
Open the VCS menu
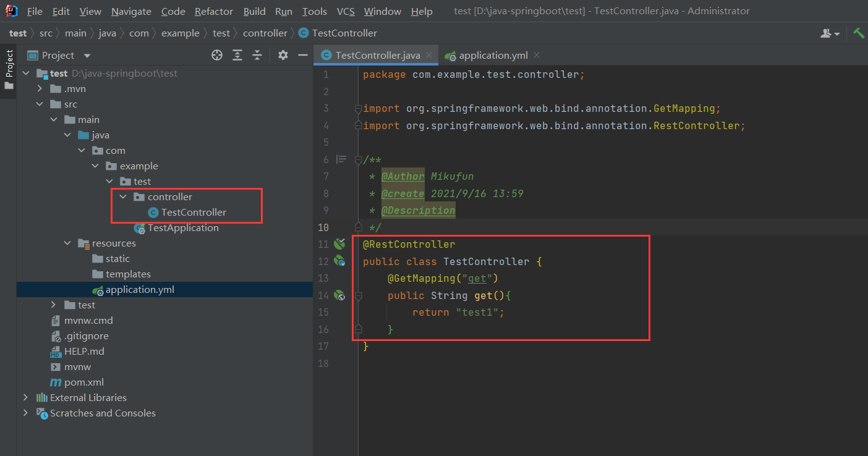346,11
